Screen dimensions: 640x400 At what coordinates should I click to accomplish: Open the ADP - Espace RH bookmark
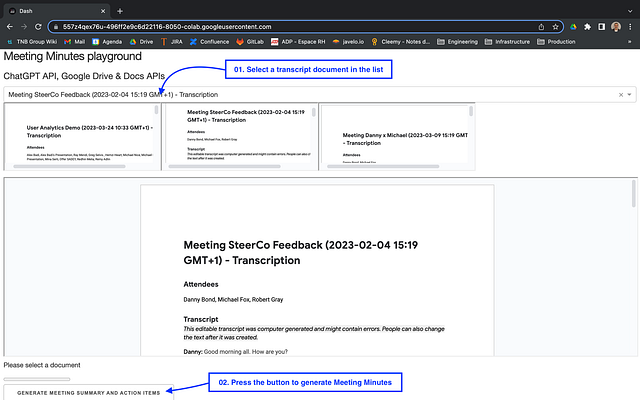[x=298, y=42]
